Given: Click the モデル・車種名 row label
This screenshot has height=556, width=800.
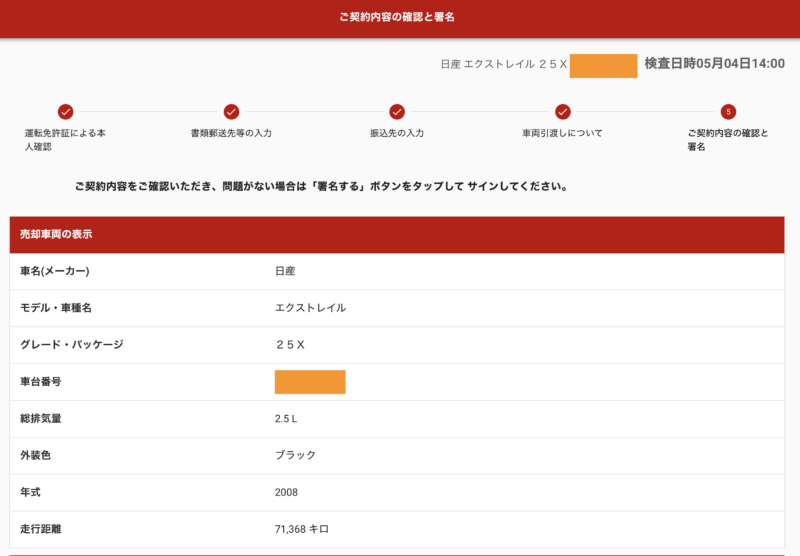Looking at the screenshot, I should [x=56, y=308].
